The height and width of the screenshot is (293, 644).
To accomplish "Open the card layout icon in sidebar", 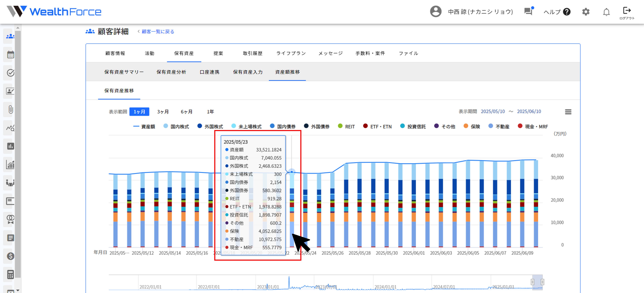I will point(10,201).
